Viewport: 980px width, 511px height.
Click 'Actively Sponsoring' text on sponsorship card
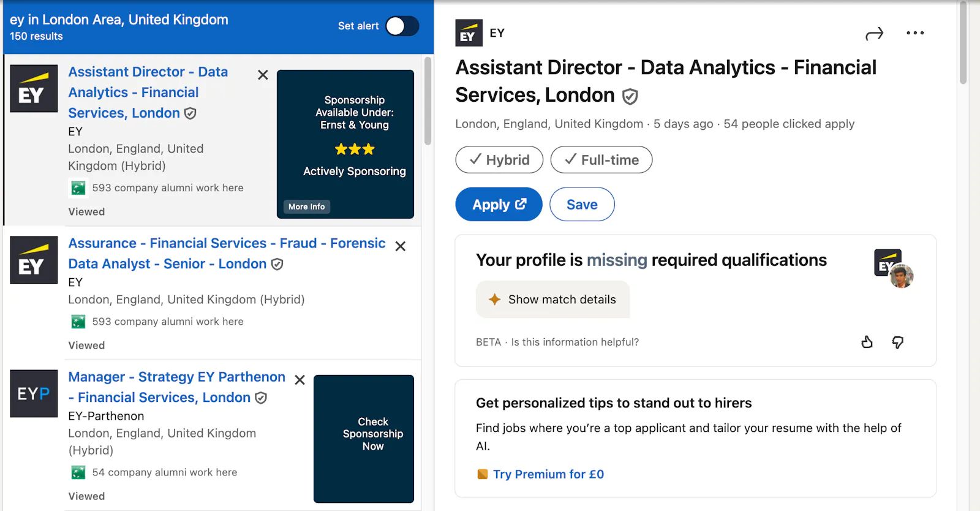(355, 172)
